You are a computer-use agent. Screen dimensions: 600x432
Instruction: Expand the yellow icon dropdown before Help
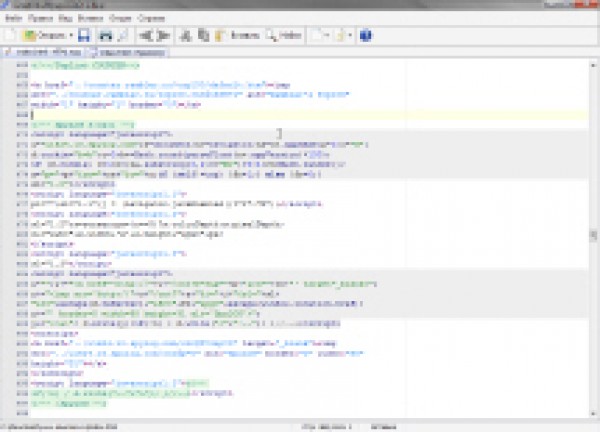(x=350, y=35)
